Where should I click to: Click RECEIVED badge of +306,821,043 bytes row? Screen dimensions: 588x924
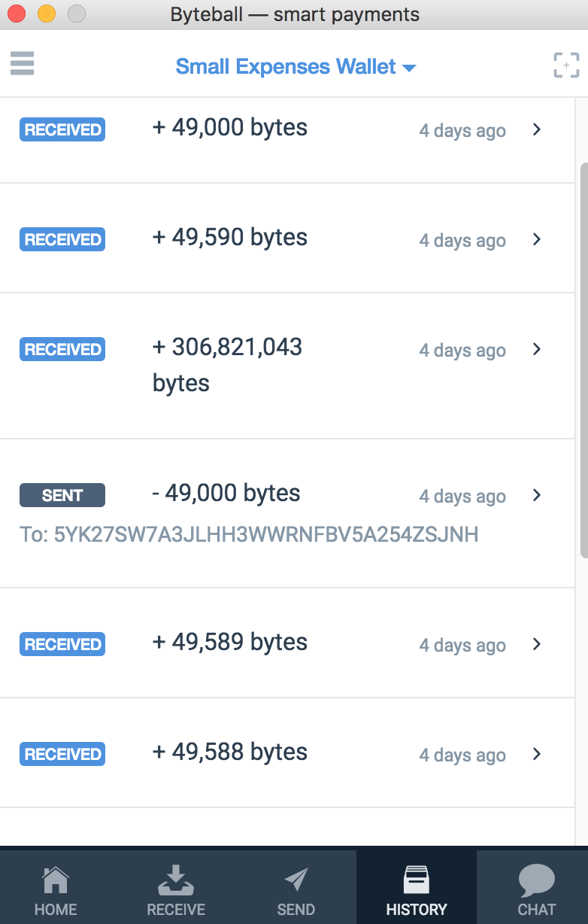tap(62, 349)
